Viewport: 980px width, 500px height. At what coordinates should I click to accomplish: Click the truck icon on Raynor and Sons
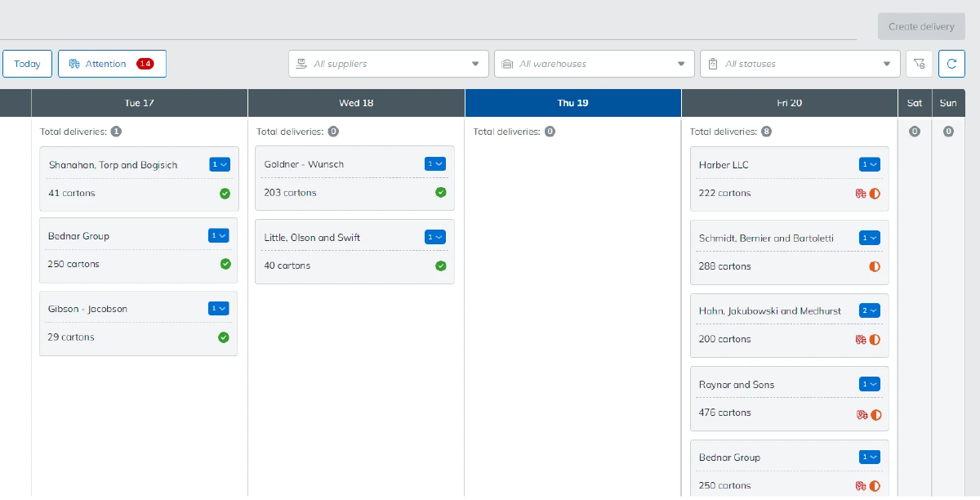tap(861, 414)
